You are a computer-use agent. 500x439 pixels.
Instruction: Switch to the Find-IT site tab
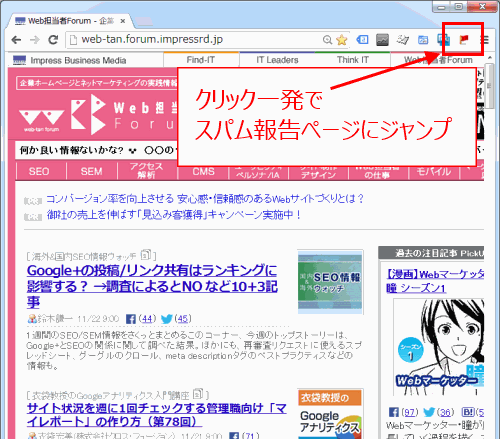tap(201, 60)
